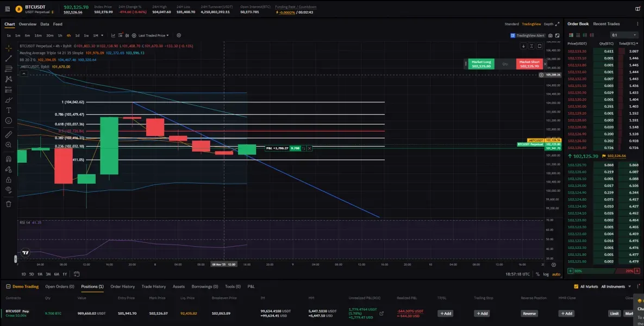Open the hamburger menu at top left
This screenshot has width=644, height=326.
8,9
